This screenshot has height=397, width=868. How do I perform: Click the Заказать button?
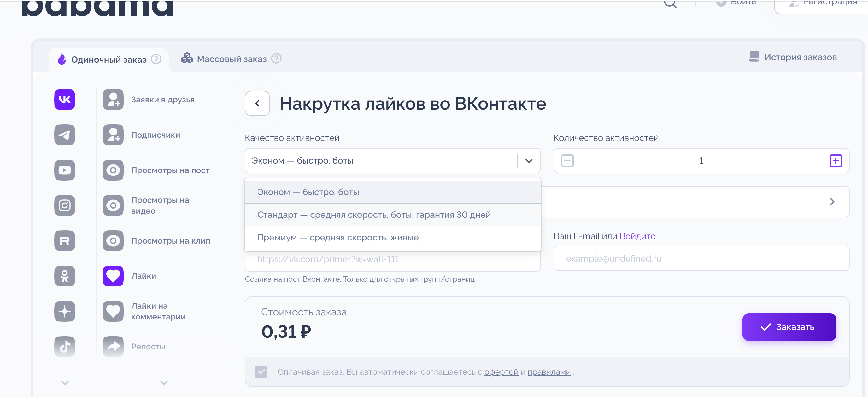[x=789, y=327]
